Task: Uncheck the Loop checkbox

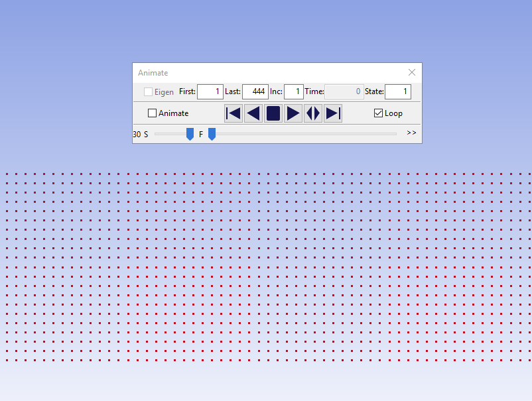Action: coord(378,113)
